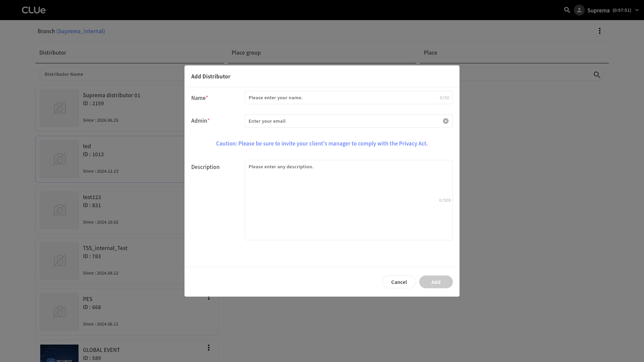
Task: Focus the Name input in Add Distributor
Action: point(348,98)
